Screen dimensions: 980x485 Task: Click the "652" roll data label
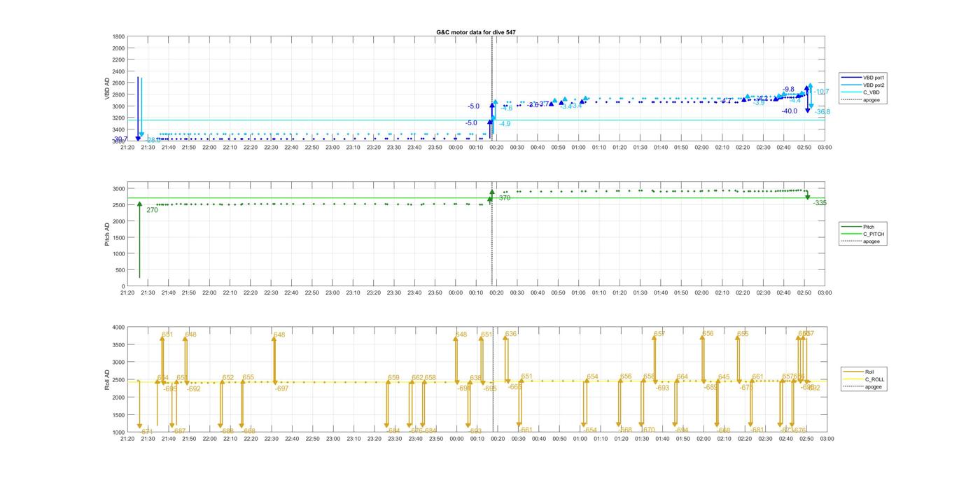click(228, 378)
